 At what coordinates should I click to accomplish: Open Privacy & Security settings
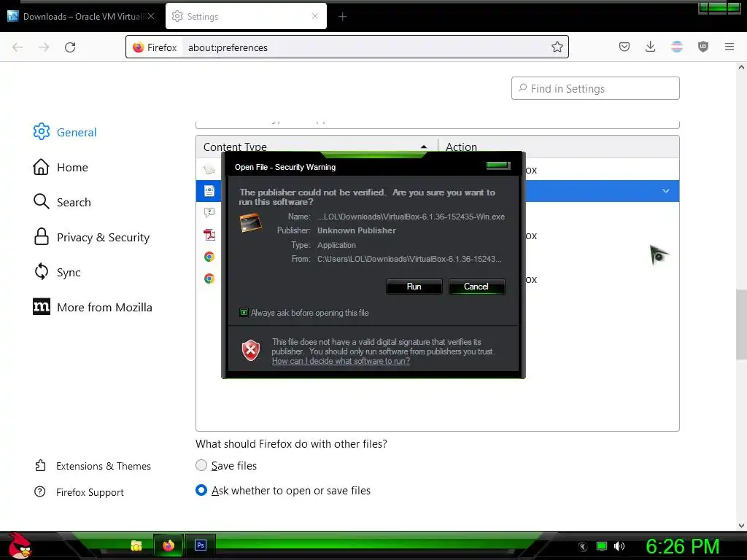91,237
